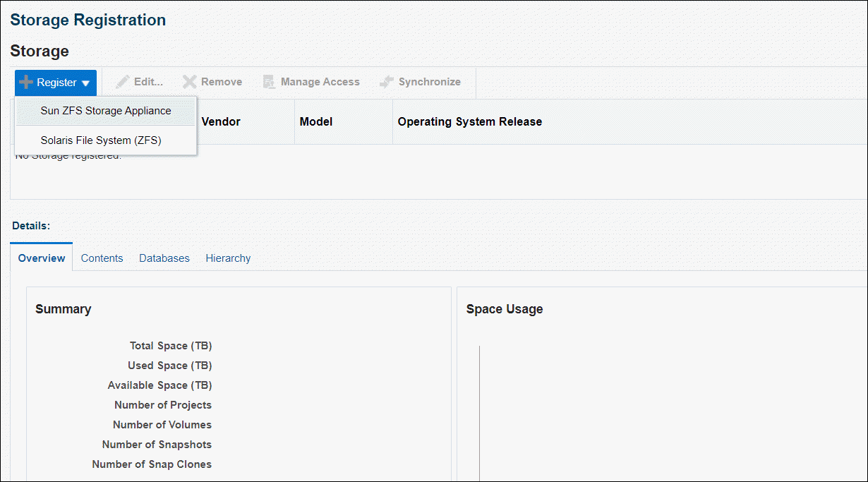Click the Synchronize arrows icon
The width and height of the screenshot is (868, 482).
click(387, 82)
